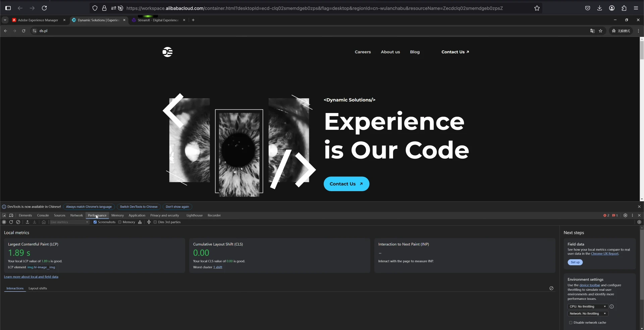Open Performance panel capture settings gear
Image resolution: width=644 pixels, height=330 pixels.
(x=639, y=222)
